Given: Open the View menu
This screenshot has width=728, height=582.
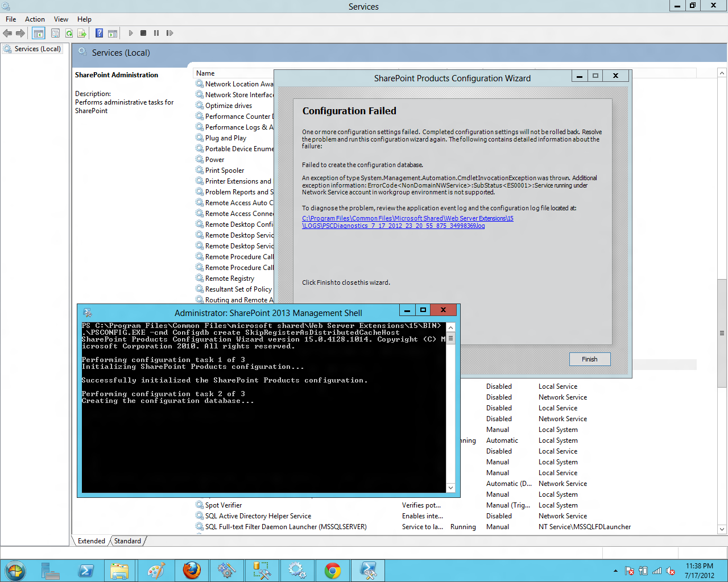Looking at the screenshot, I should click(61, 19).
